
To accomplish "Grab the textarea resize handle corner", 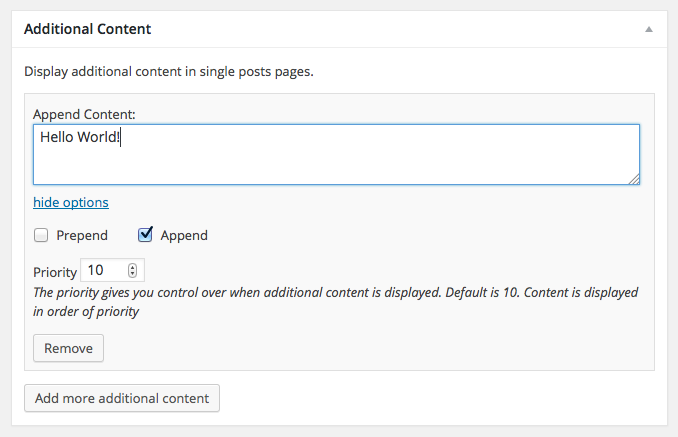I will pos(634,179).
